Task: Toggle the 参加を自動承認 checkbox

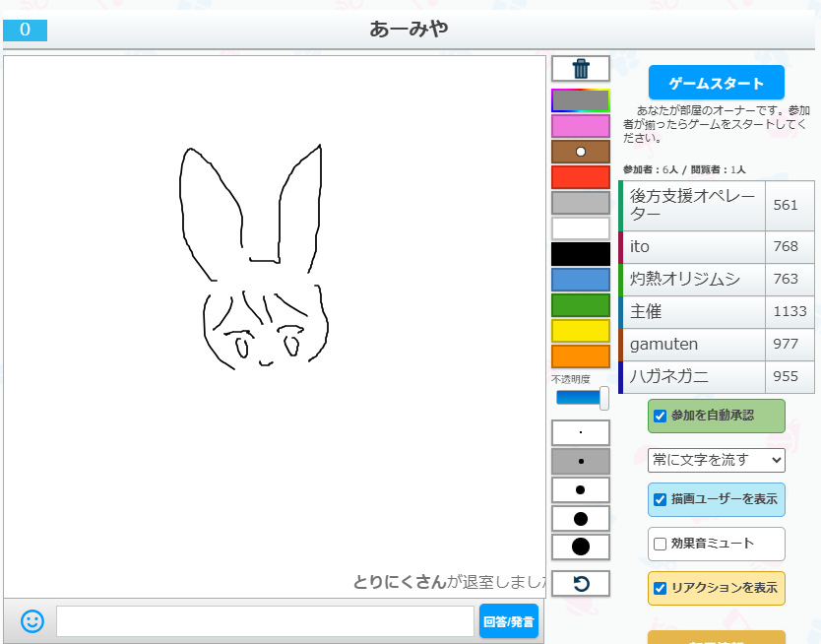Action: pyautogui.click(x=661, y=416)
